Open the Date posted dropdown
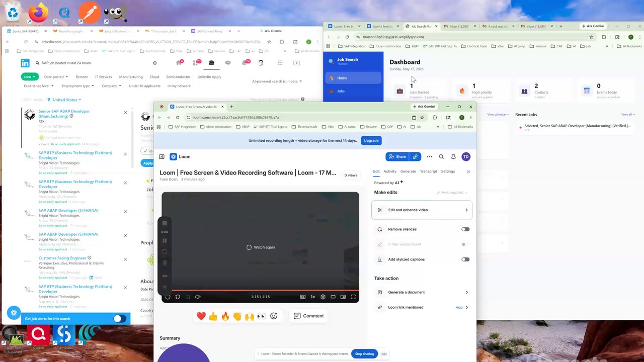This screenshot has width=644, height=362. click(55, 77)
